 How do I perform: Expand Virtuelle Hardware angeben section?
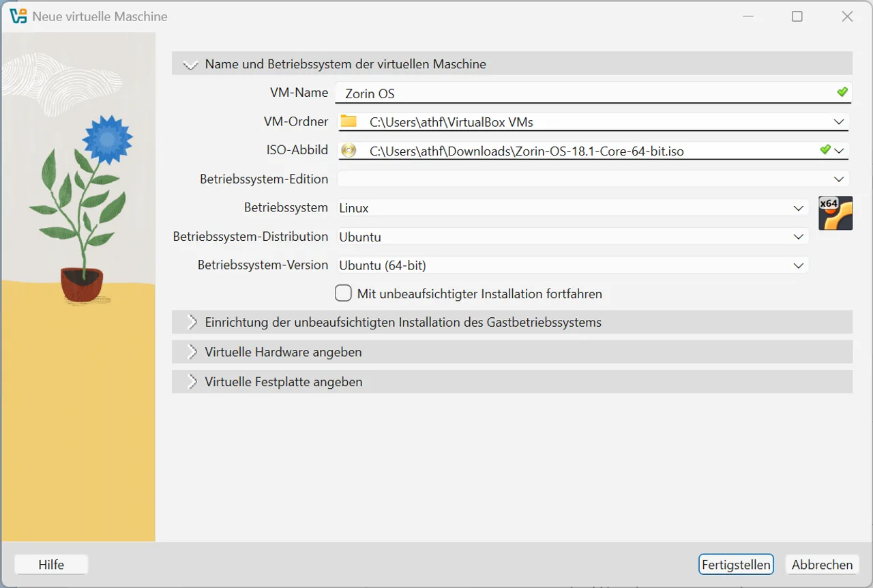pos(512,352)
